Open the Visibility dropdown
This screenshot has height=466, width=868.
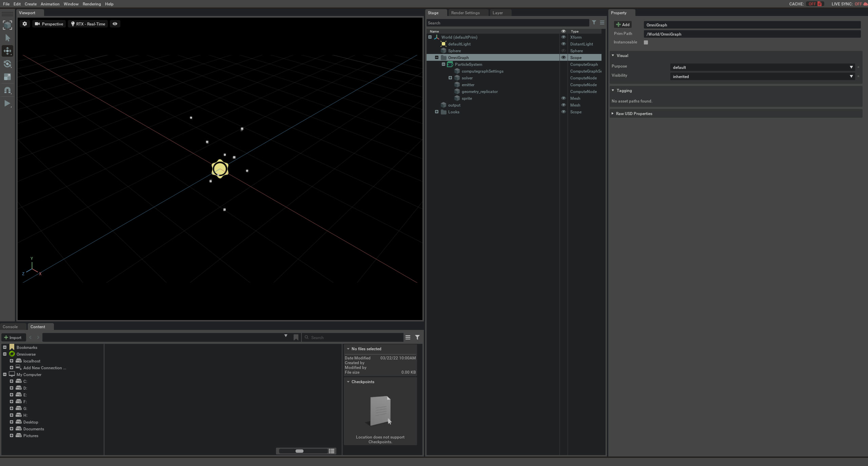[x=763, y=76]
